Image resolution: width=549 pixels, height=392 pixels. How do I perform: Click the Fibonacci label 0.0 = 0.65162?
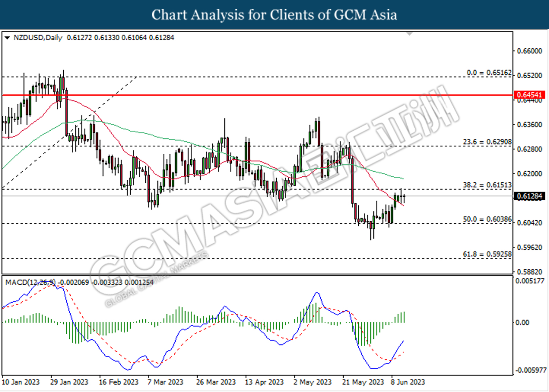[x=489, y=72]
